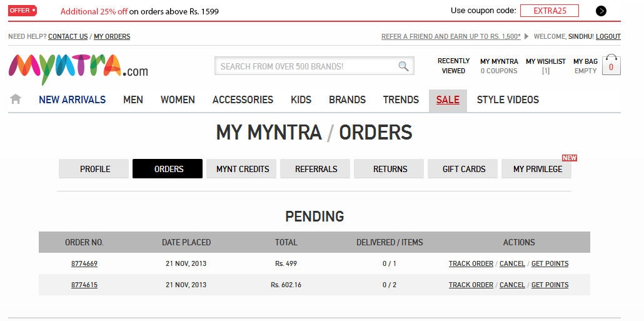The height and width of the screenshot is (321, 644).
Task: Click the Myntra.com logo
Action: tap(78, 67)
